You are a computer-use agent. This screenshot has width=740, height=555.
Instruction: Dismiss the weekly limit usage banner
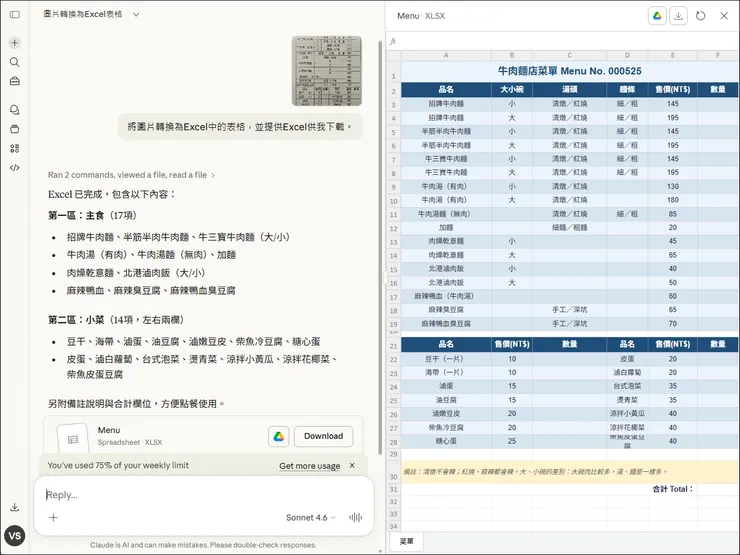click(x=352, y=465)
